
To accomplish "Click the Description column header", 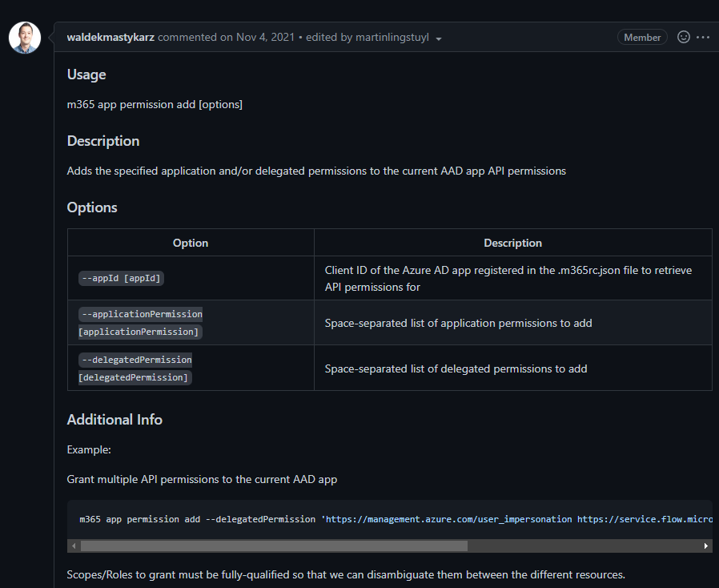I will tap(512, 243).
